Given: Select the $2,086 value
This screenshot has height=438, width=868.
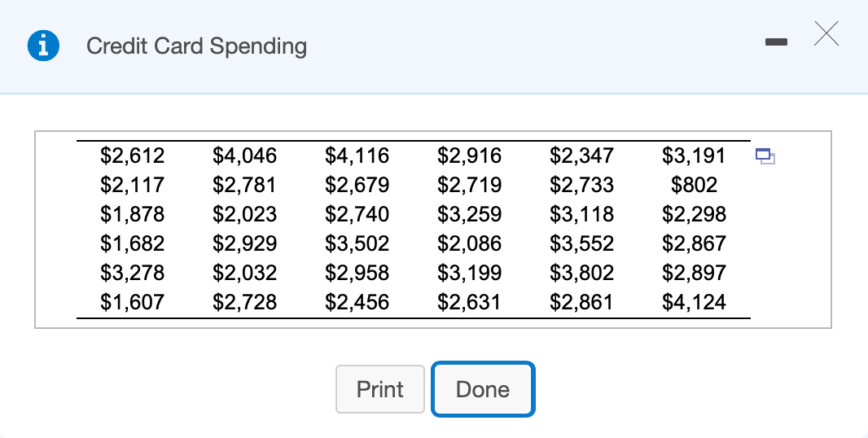Looking at the screenshot, I should point(470,243).
